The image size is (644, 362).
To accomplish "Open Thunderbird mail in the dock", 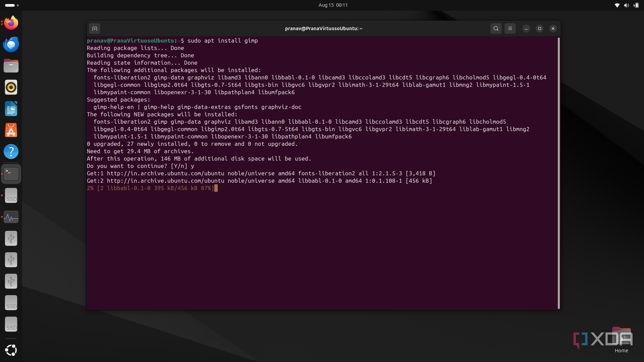I will pos(11,44).
